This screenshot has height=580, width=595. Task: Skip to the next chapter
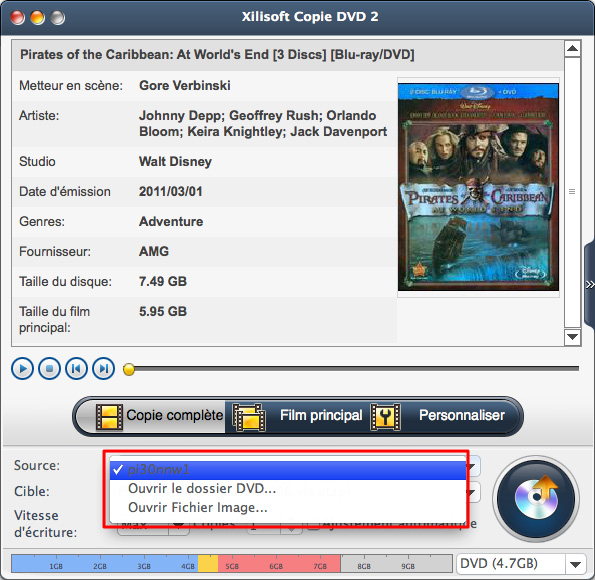pyautogui.click(x=104, y=369)
